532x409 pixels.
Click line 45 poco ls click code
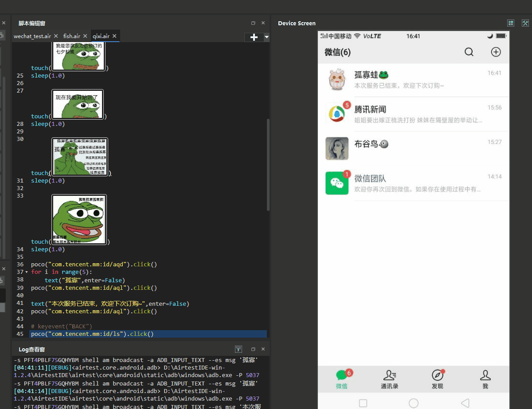(x=92, y=334)
